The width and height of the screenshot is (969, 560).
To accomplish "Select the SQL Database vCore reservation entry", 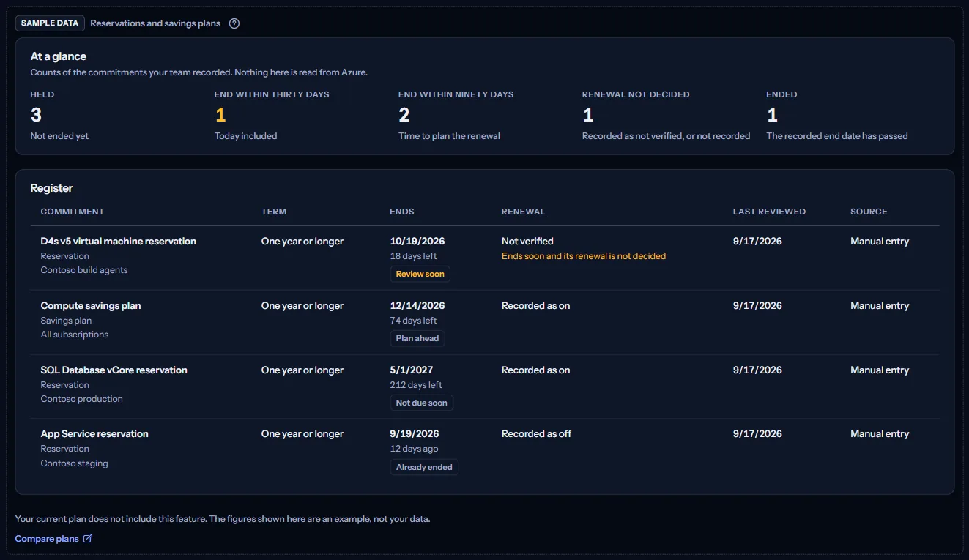I will (485, 387).
